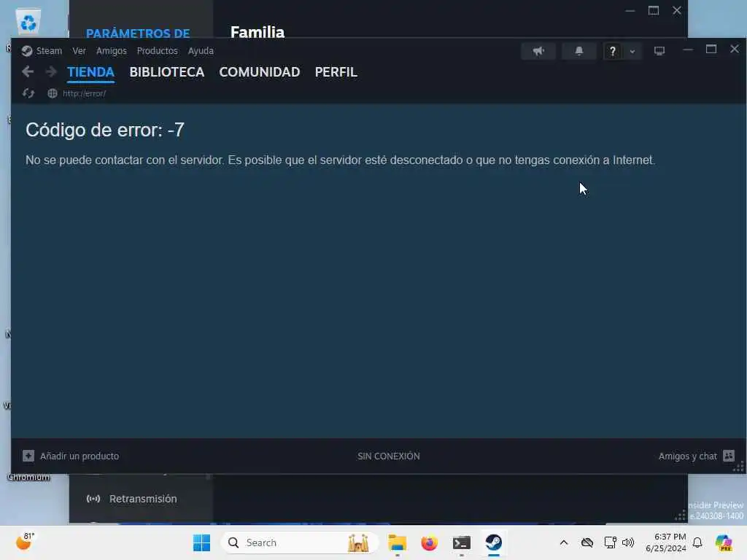The image size is (747, 560).
Task: Switch to the TIENDA tab
Action: [90, 72]
